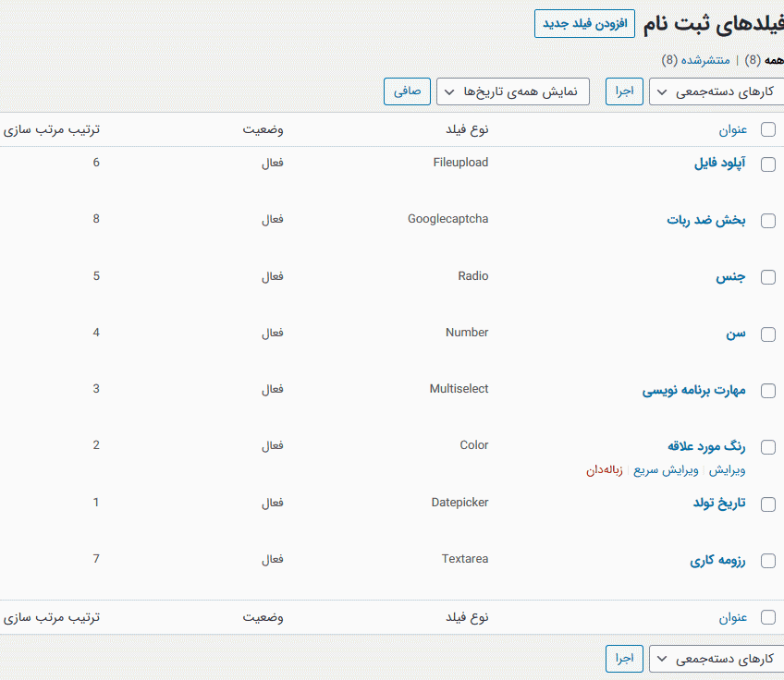Click the bottom اجرا apply button
The image size is (784, 680).
point(624,659)
